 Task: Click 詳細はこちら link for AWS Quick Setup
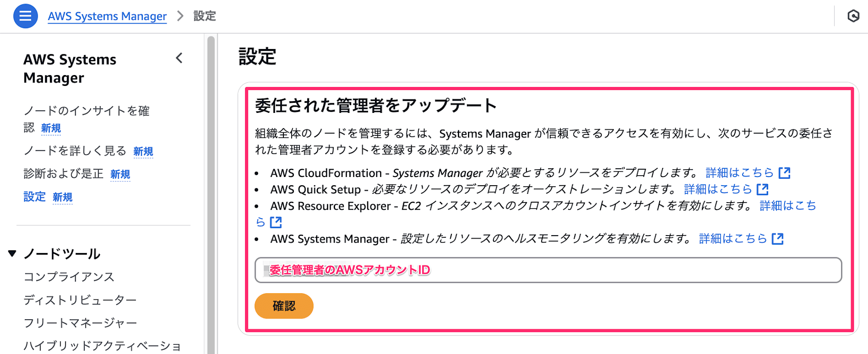pos(718,189)
